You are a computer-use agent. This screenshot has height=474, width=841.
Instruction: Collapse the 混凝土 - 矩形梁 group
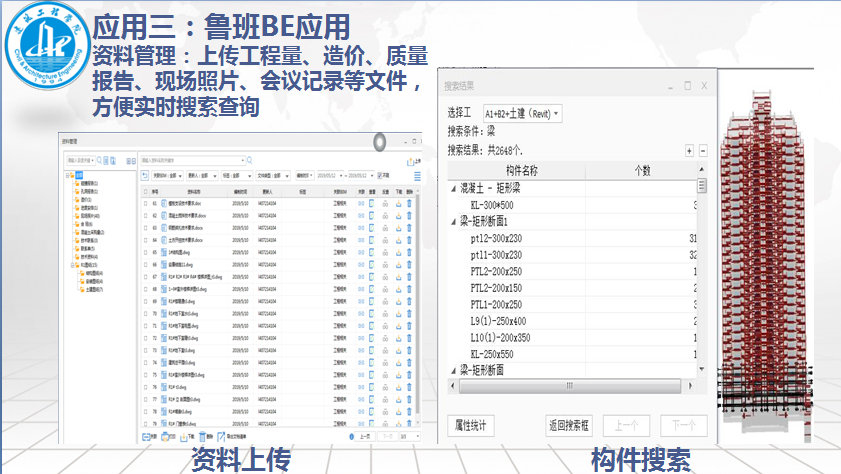pos(453,188)
